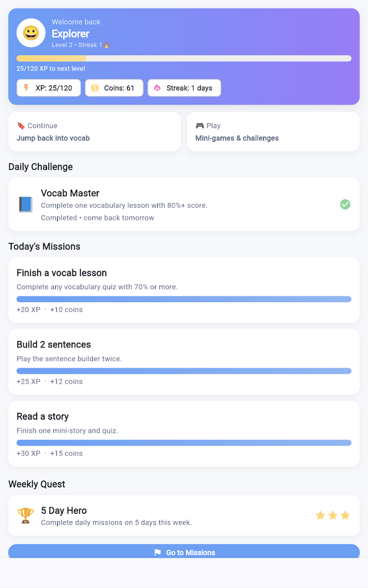Select the Build 2 sentences mission
368x588 pixels.
click(x=184, y=362)
